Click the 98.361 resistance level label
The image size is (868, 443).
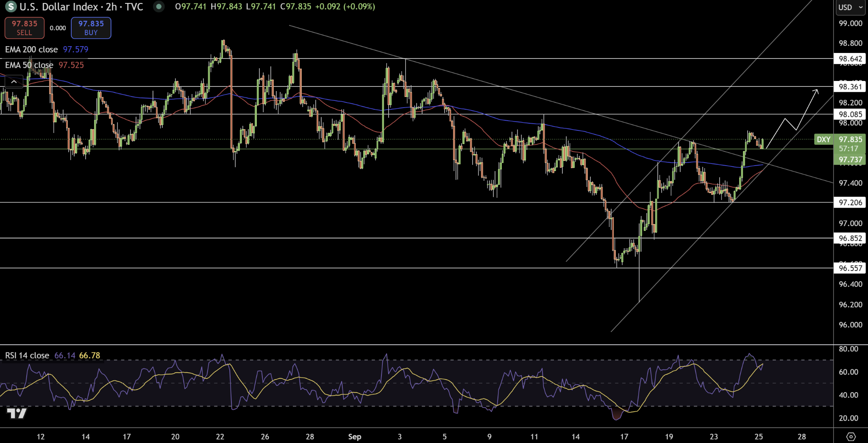[x=850, y=87]
